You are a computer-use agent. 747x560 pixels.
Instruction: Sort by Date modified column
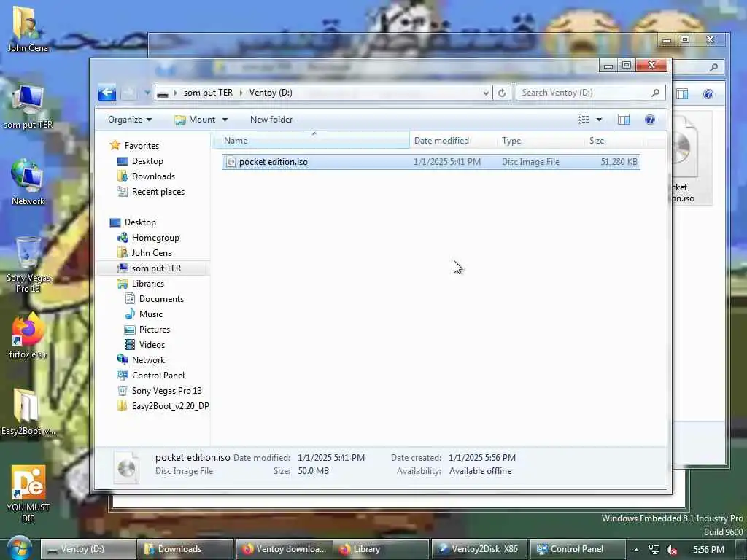452,141
